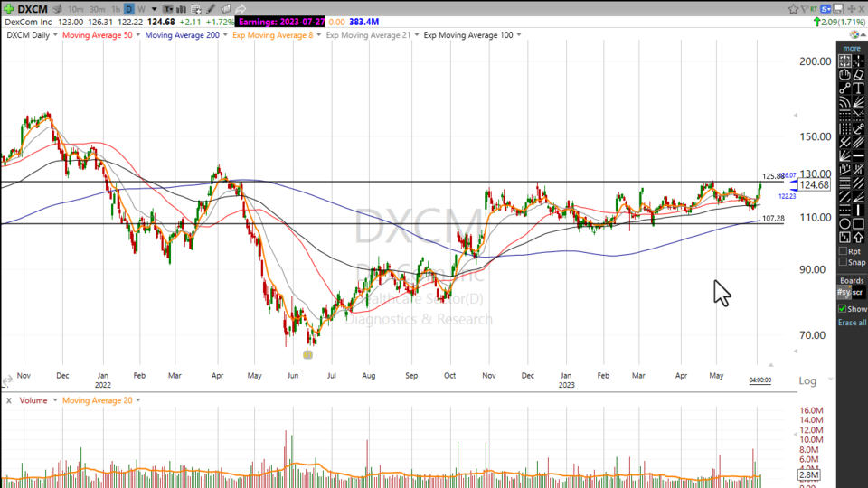868x488 pixels.
Task: Collapse the drawing tools panel arrow
Action: tap(863, 35)
